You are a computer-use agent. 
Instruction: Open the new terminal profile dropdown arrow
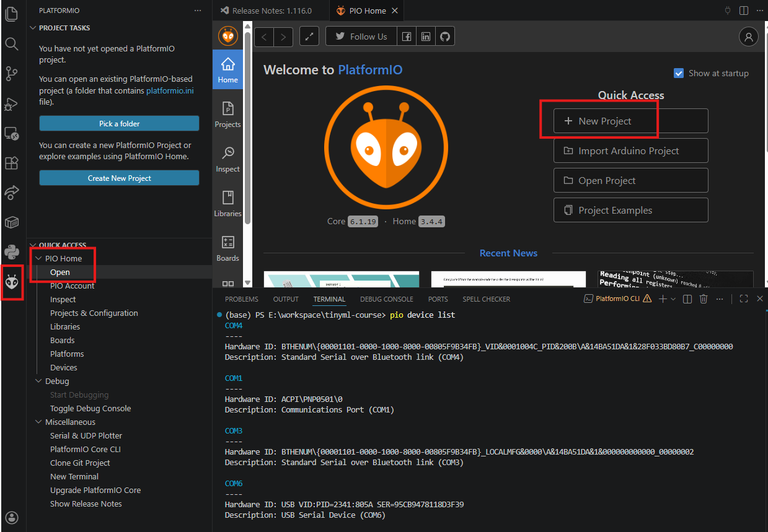(x=673, y=299)
